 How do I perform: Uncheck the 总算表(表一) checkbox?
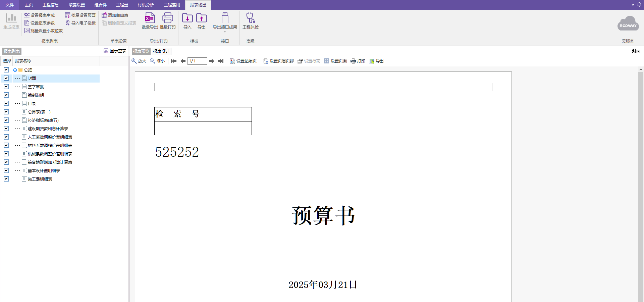pos(6,112)
